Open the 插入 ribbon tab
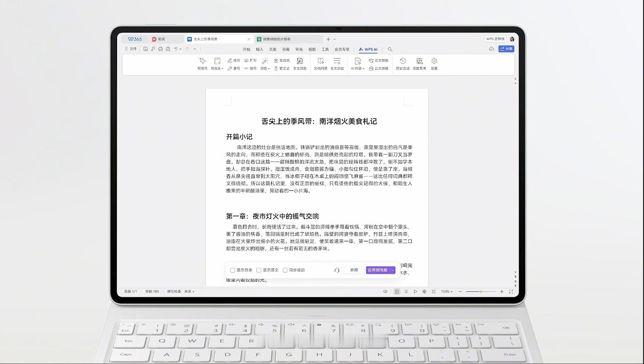The width and height of the screenshot is (644, 364). tap(259, 49)
